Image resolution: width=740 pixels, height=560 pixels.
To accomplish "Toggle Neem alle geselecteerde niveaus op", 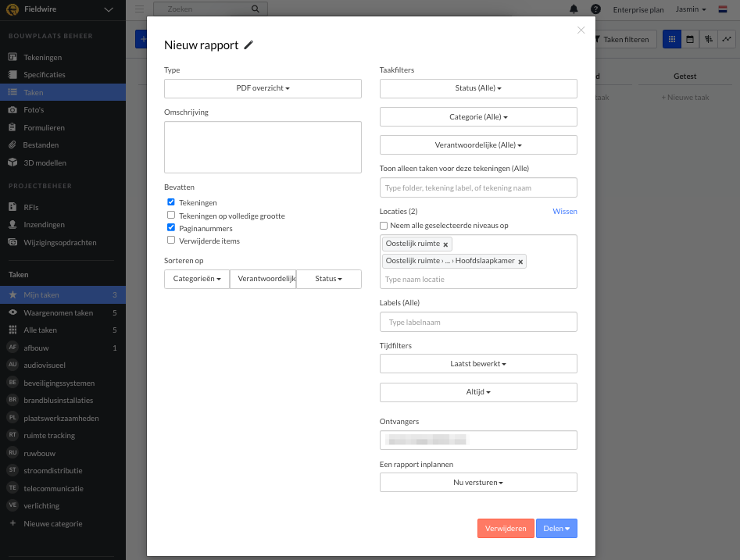I will [384, 226].
